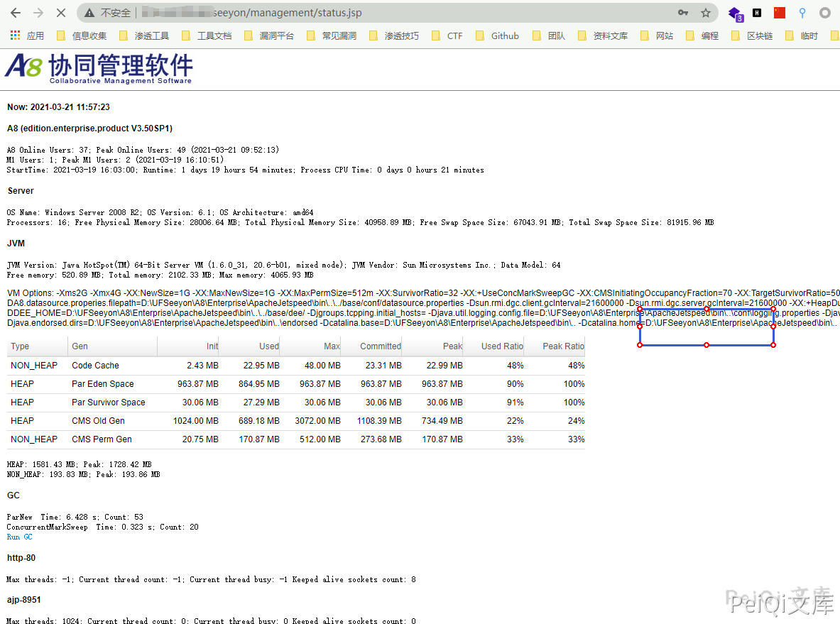The height and width of the screenshot is (624, 840).
Task: Click the A8 协同管理软件 logo
Action: point(99,69)
